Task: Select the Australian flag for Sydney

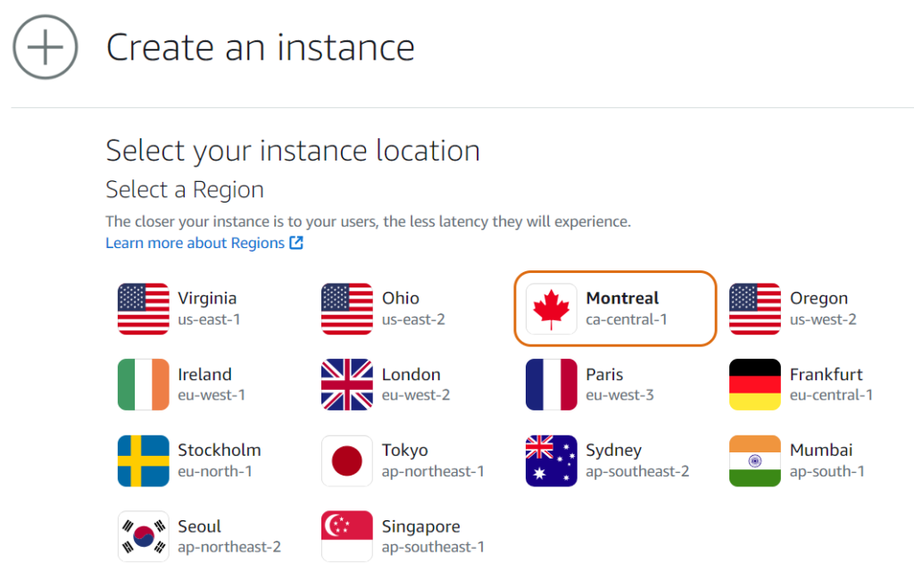Action: click(551, 460)
